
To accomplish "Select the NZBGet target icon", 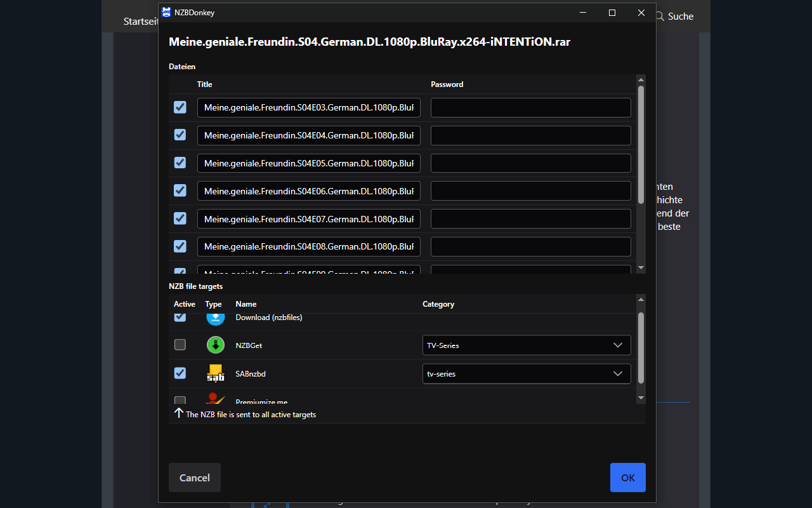I will tap(215, 345).
